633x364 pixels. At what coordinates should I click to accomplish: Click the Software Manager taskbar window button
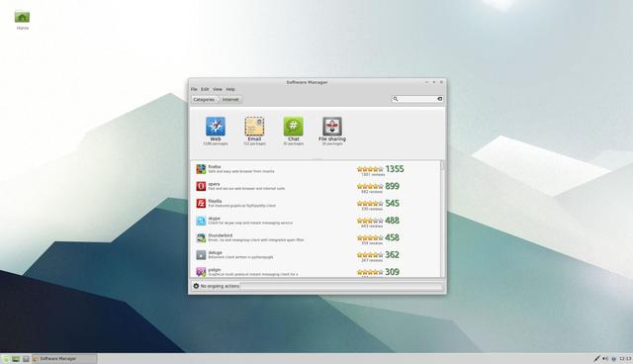64,359
